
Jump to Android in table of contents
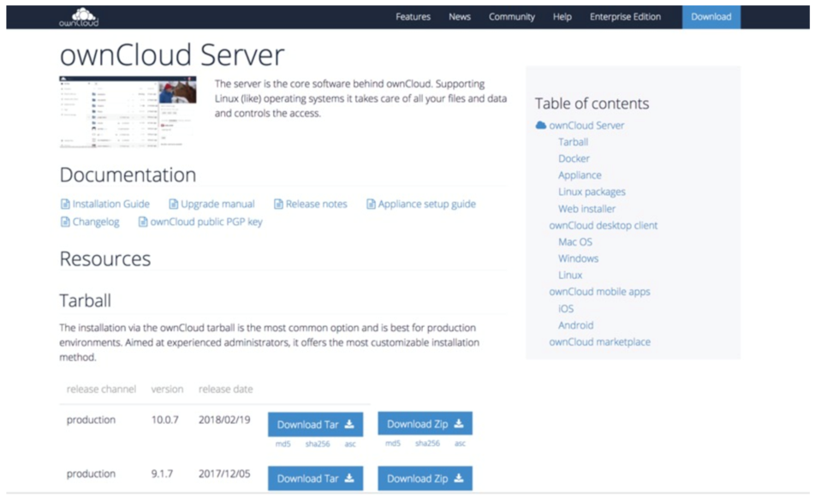(575, 325)
